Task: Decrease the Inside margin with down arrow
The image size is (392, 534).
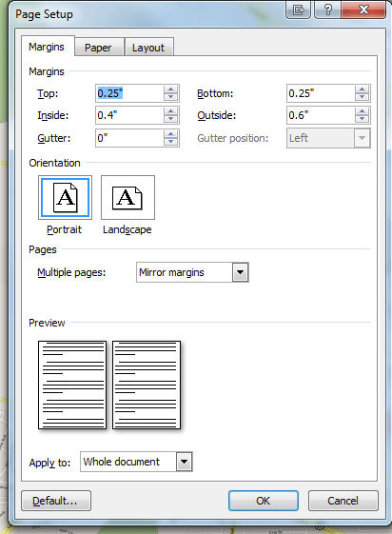Action: [x=171, y=119]
